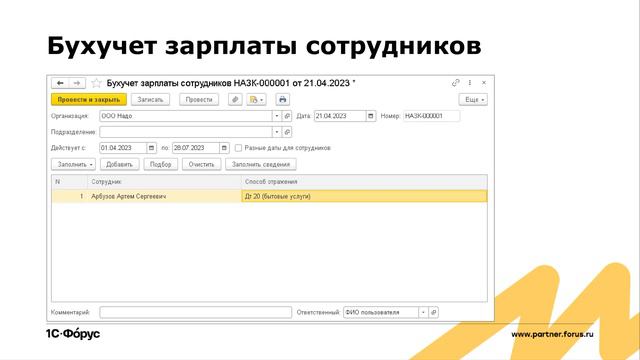Focus the Комментарий input field
Screen dimensions: 640x360
(196, 312)
